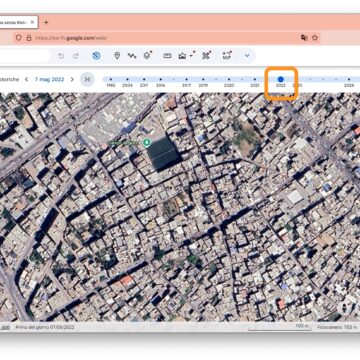Open the page translation icon

(x=304, y=38)
